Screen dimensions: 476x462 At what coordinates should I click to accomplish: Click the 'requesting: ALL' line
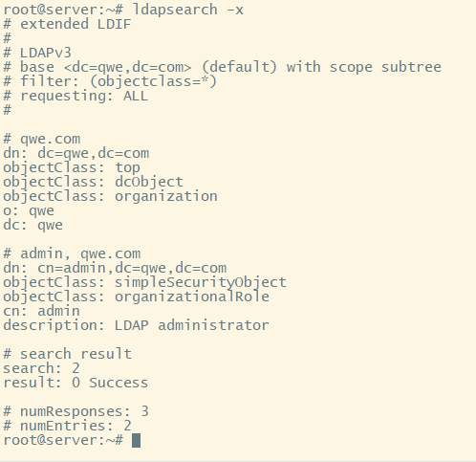pos(76,96)
